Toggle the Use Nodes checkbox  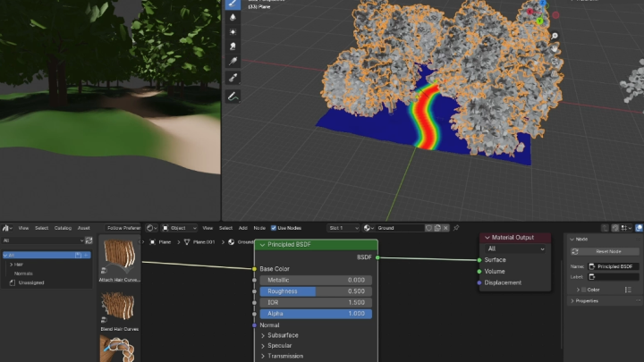[x=274, y=228]
